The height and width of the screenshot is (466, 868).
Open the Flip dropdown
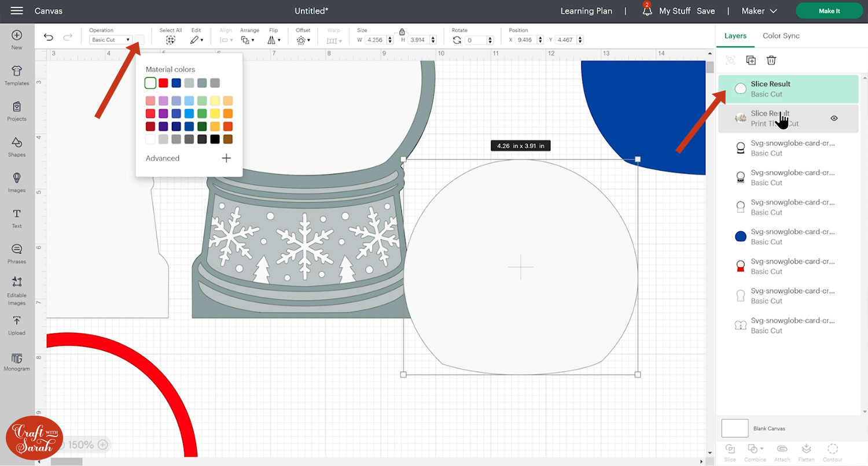click(274, 40)
